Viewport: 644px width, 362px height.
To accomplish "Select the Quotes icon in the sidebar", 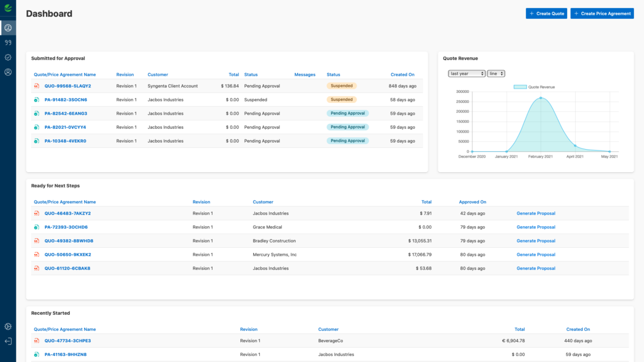I will click(x=8, y=42).
